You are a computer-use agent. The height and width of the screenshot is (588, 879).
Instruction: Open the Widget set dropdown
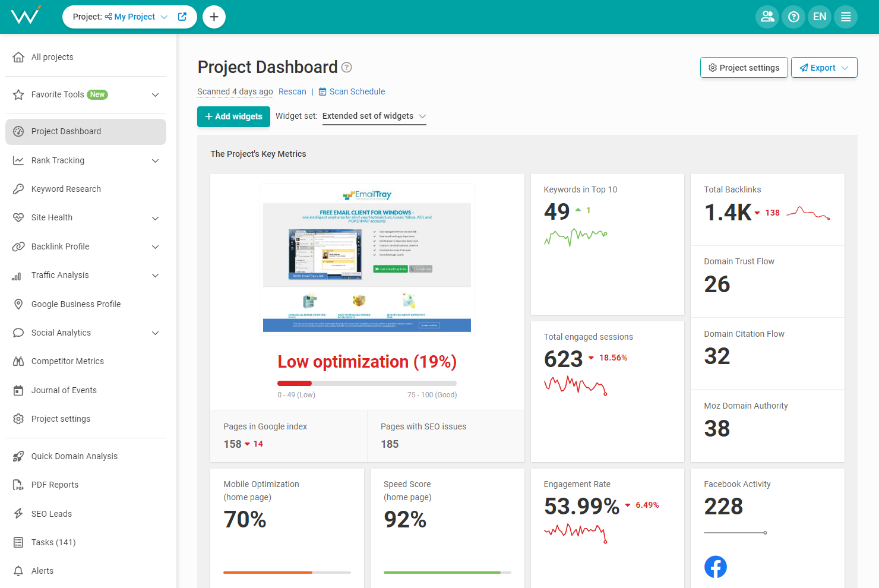click(x=374, y=116)
